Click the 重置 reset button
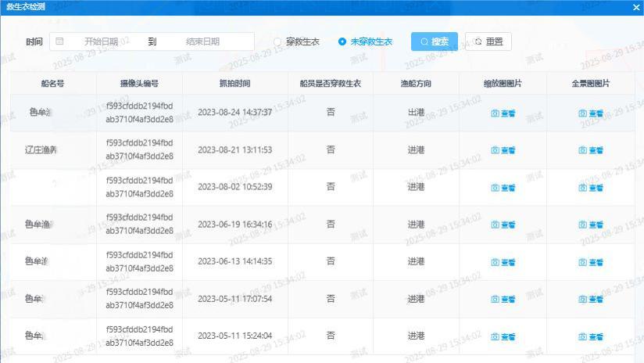Image resolution: width=644 pixels, height=363 pixels. [488, 41]
